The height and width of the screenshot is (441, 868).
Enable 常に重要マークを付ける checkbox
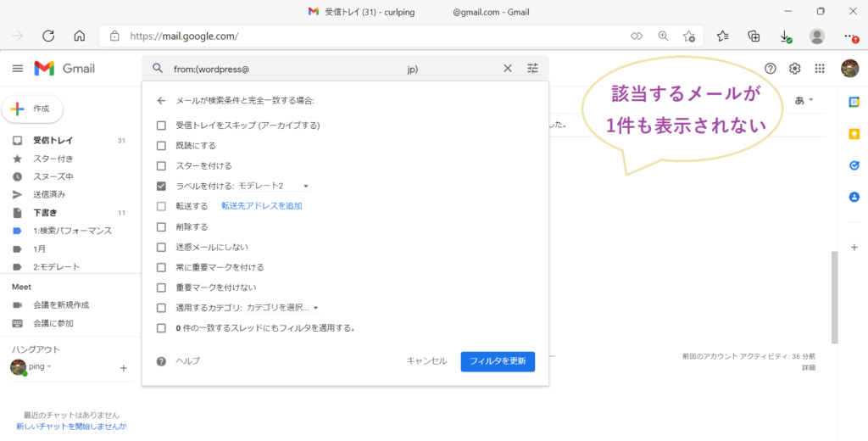[161, 267]
